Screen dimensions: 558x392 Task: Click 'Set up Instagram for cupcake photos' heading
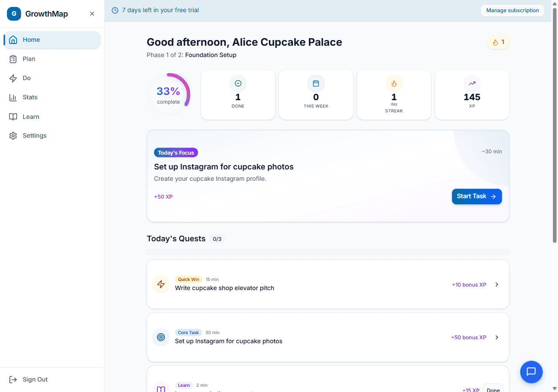click(224, 167)
